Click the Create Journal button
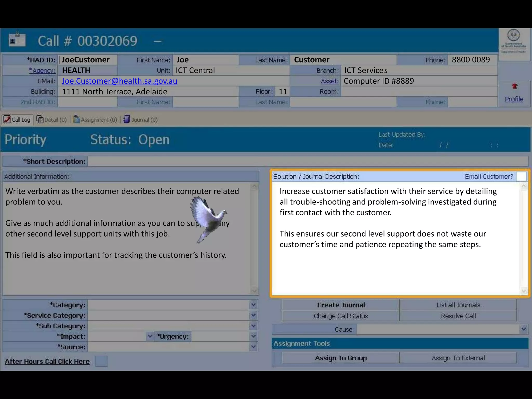 point(341,305)
